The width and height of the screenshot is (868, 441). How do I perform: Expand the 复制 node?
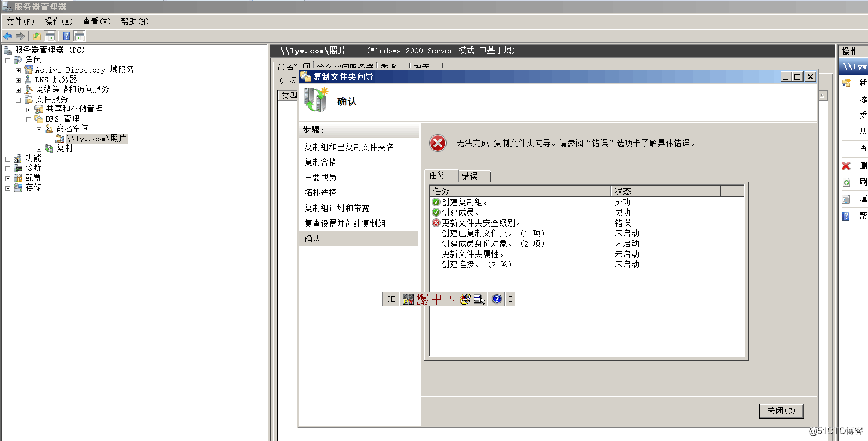point(39,149)
